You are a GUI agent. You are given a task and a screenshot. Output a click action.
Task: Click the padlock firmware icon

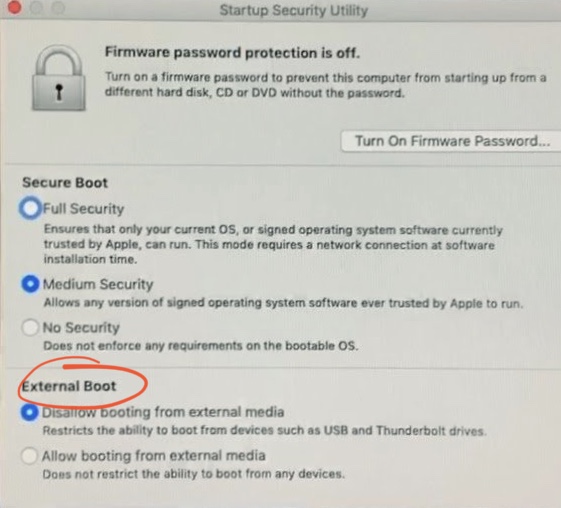pos(59,78)
